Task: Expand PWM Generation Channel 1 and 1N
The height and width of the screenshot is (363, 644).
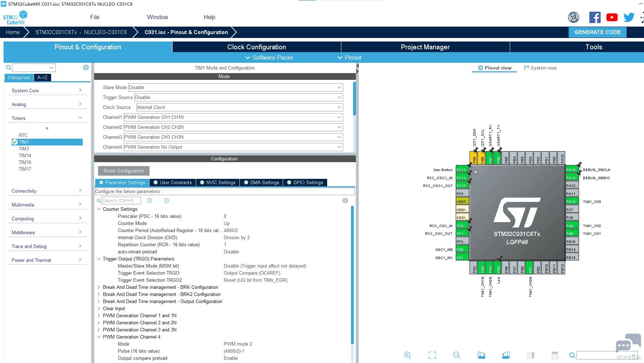Action: (99, 315)
